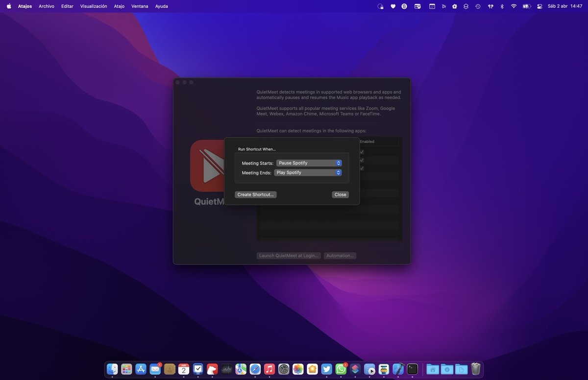The image size is (588, 380).
Task: Open System Preferences from the Dock
Action: 284,369
